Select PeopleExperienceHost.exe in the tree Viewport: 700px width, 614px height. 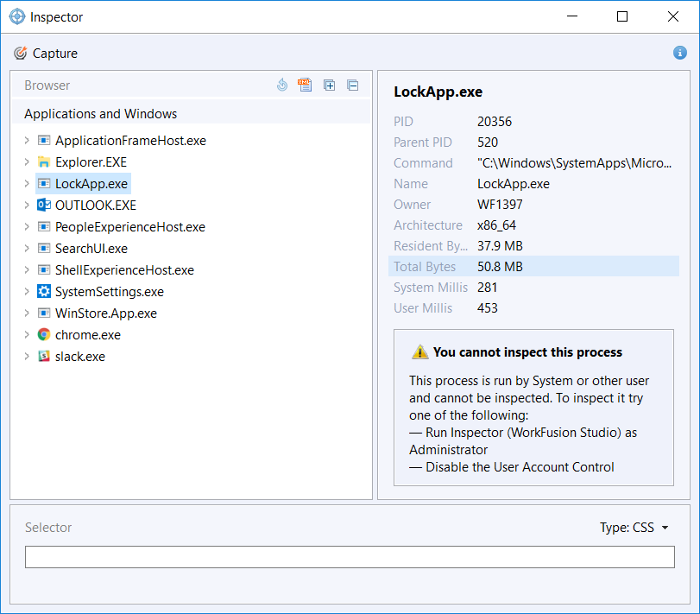click(x=130, y=227)
